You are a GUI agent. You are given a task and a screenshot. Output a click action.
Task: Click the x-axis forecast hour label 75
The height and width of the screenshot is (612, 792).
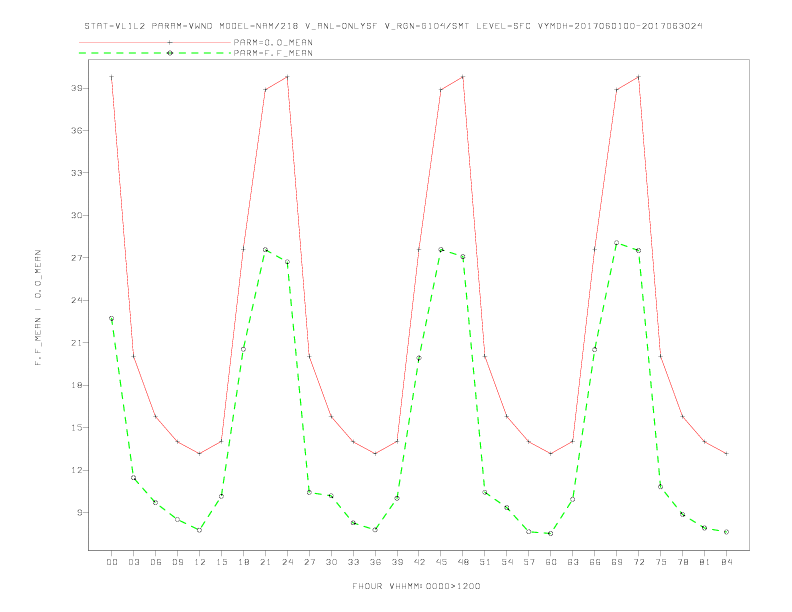tap(661, 562)
